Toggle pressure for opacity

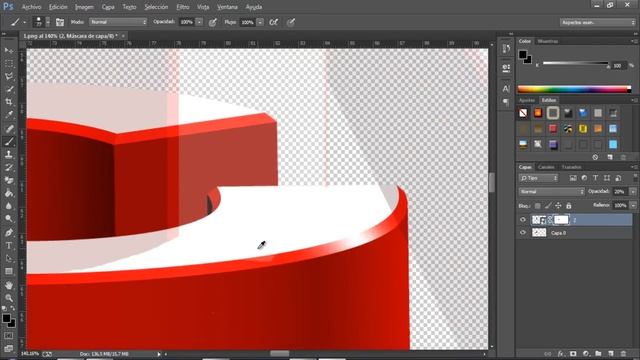pyautogui.click(x=213, y=22)
